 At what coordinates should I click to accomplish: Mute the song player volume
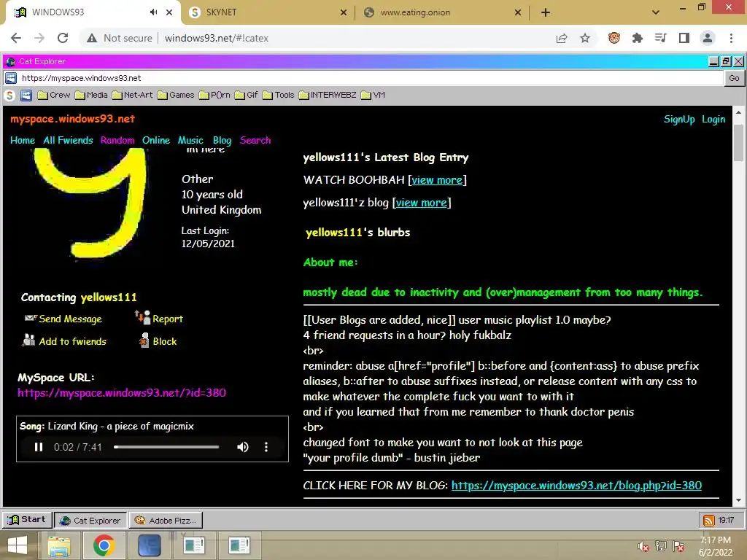(243, 447)
